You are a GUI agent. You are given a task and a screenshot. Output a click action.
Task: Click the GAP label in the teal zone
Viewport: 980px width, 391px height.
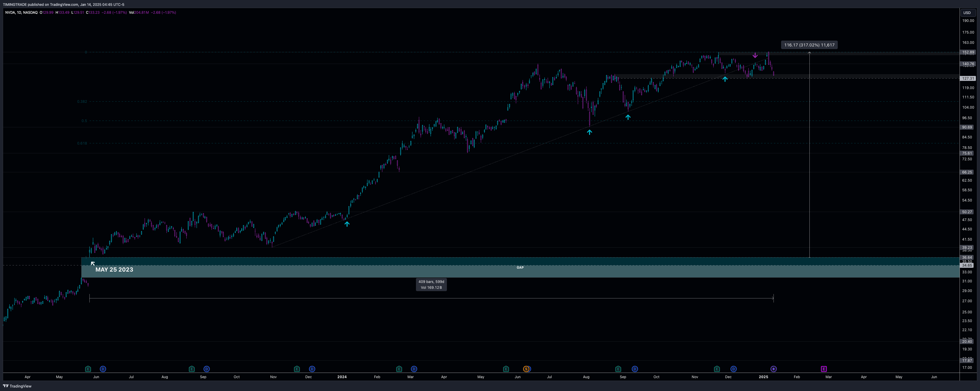pos(520,267)
